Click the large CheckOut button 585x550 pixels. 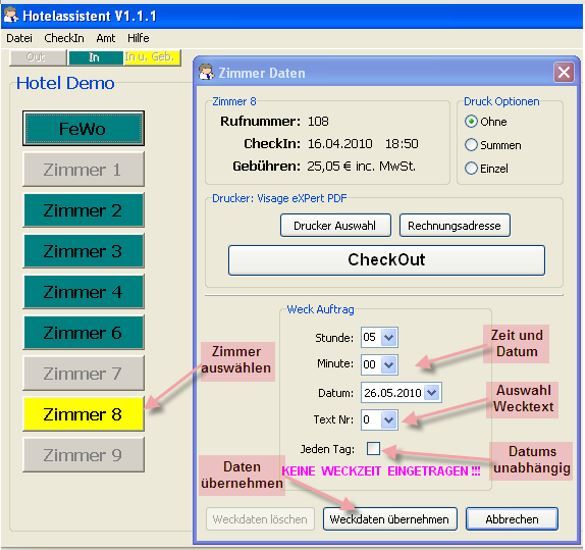[x=387, y=260]
